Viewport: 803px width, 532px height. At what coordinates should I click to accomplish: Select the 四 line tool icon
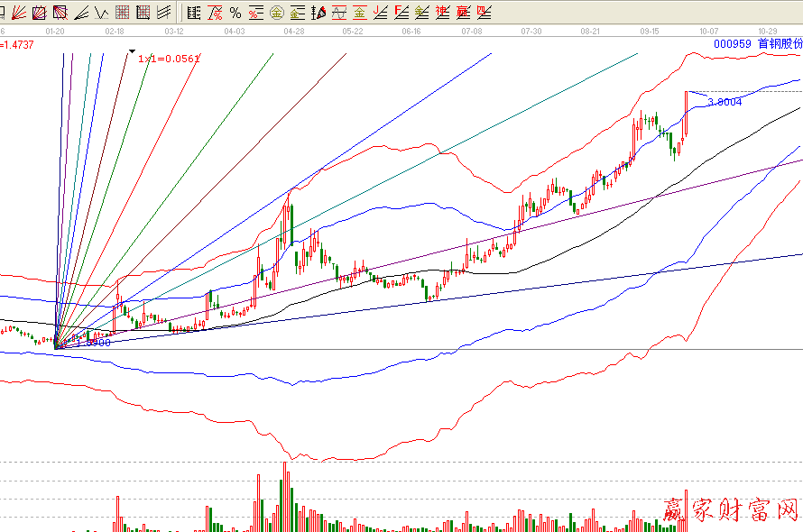pos(484,13)
